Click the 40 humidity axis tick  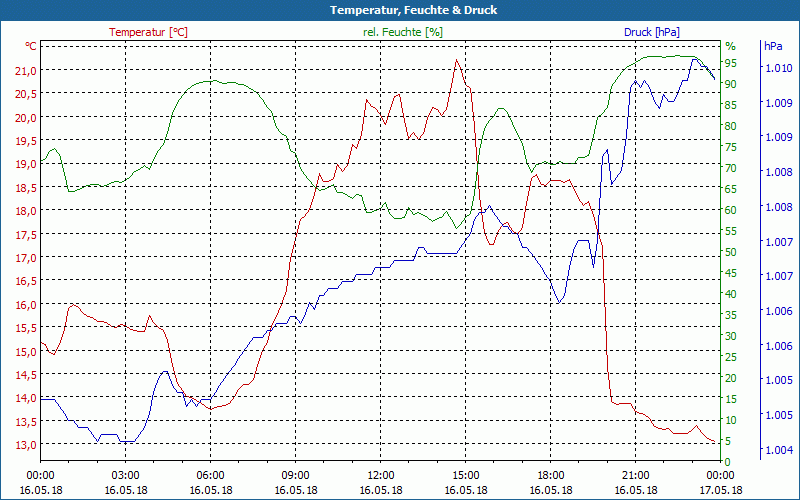pos(731,294)
